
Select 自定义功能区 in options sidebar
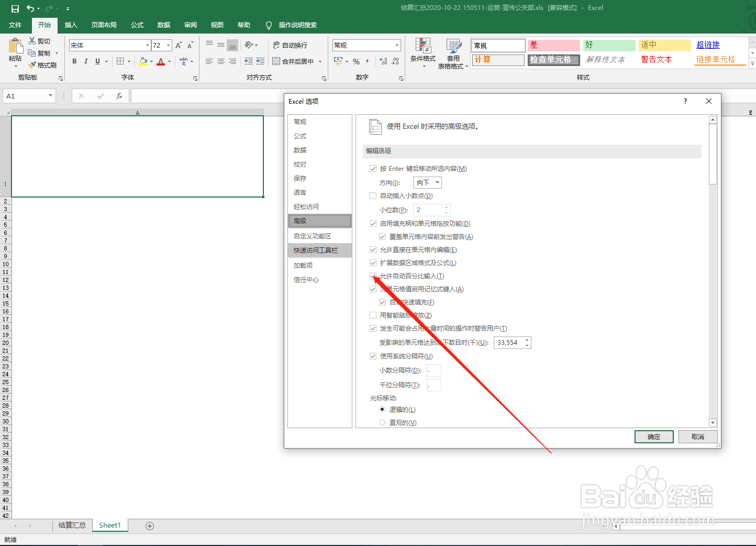[320, 236]
